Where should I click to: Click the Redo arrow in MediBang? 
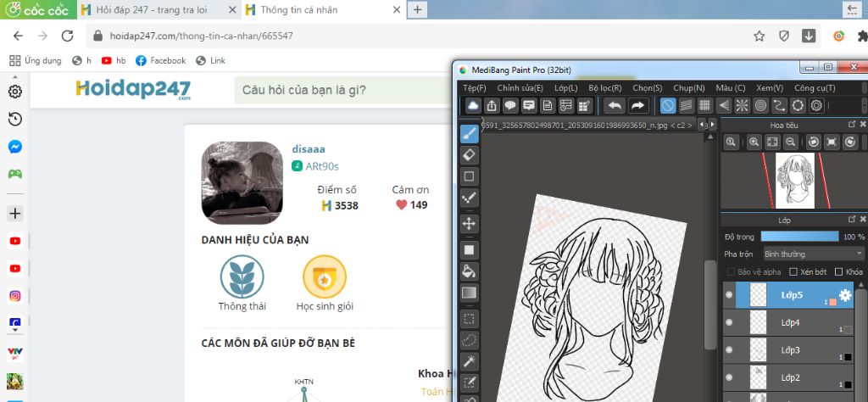point(637,105)
